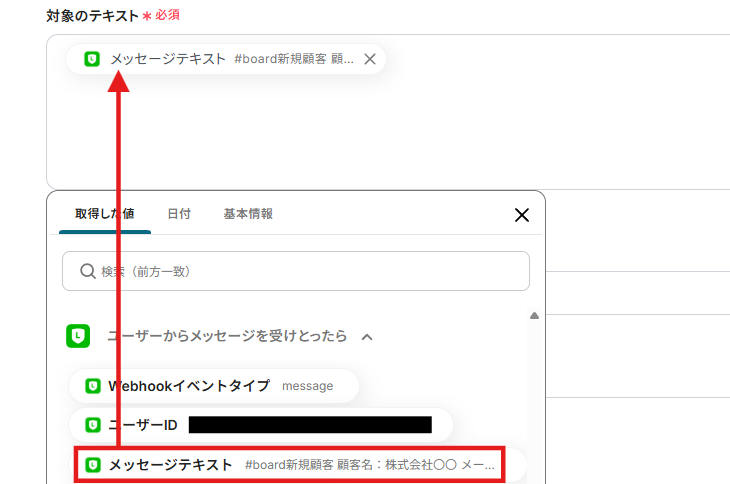Click the large LINE trigger icon
The image size is (730, 484).
[78, 336]
